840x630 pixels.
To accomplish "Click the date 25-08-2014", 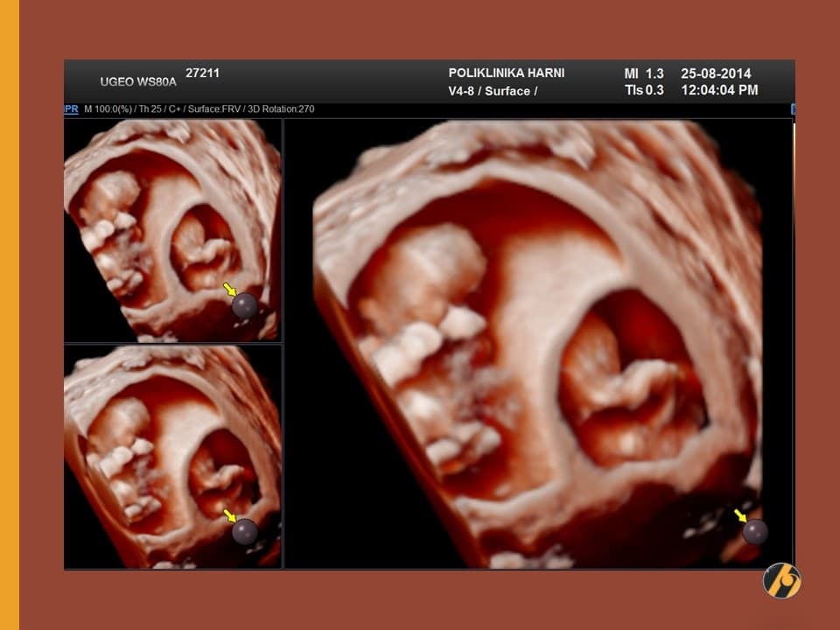I will pyautogui.click(x=716, y=73).
